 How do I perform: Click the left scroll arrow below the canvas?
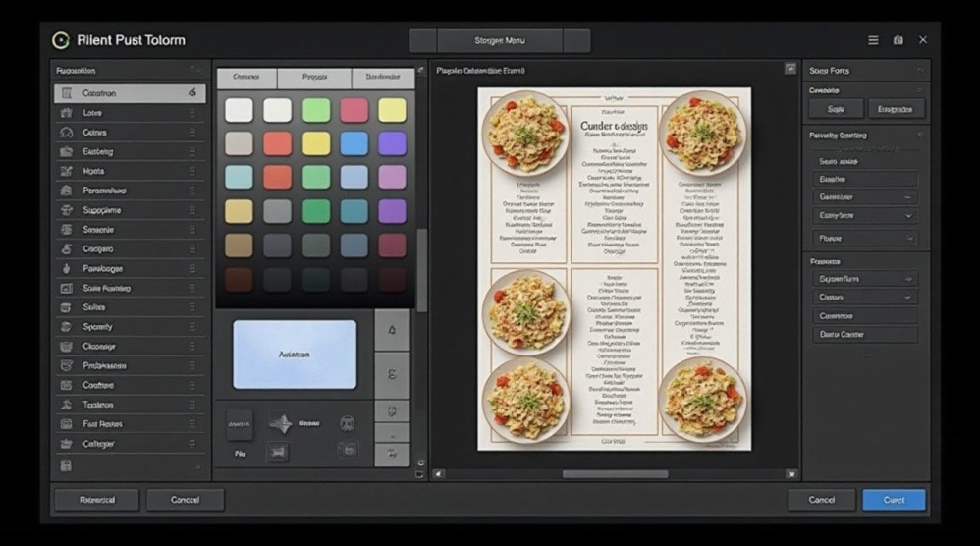tap(438, 474)
